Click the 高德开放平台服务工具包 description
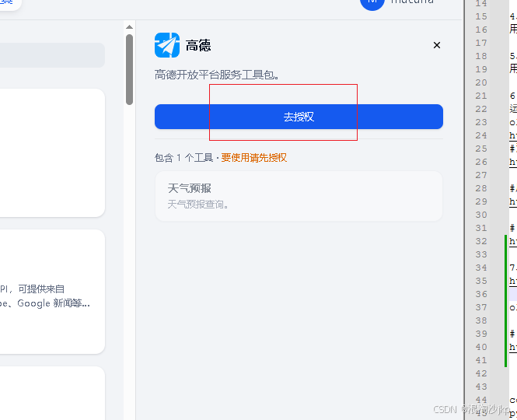 point(217,75)
